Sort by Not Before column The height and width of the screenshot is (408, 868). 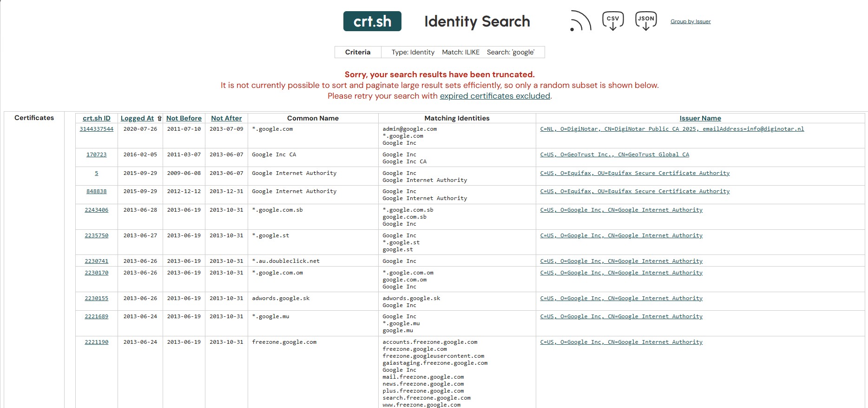point(184,118)
